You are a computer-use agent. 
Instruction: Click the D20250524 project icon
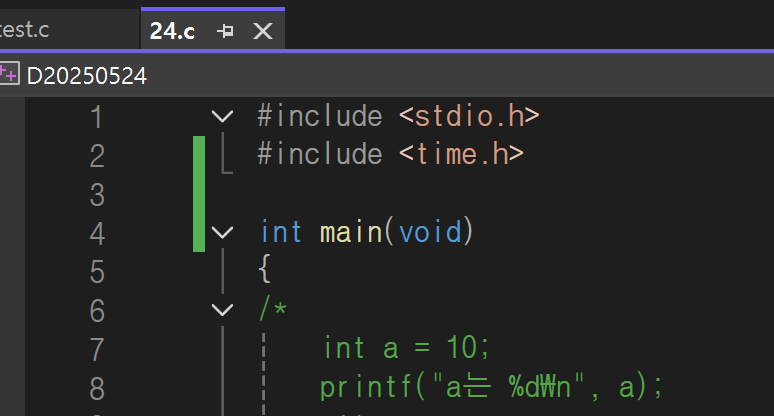pos(9,75)
